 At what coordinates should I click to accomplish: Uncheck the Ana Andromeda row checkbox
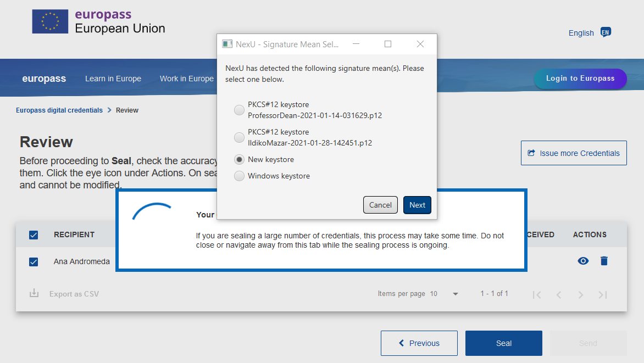tap(34, 262)
